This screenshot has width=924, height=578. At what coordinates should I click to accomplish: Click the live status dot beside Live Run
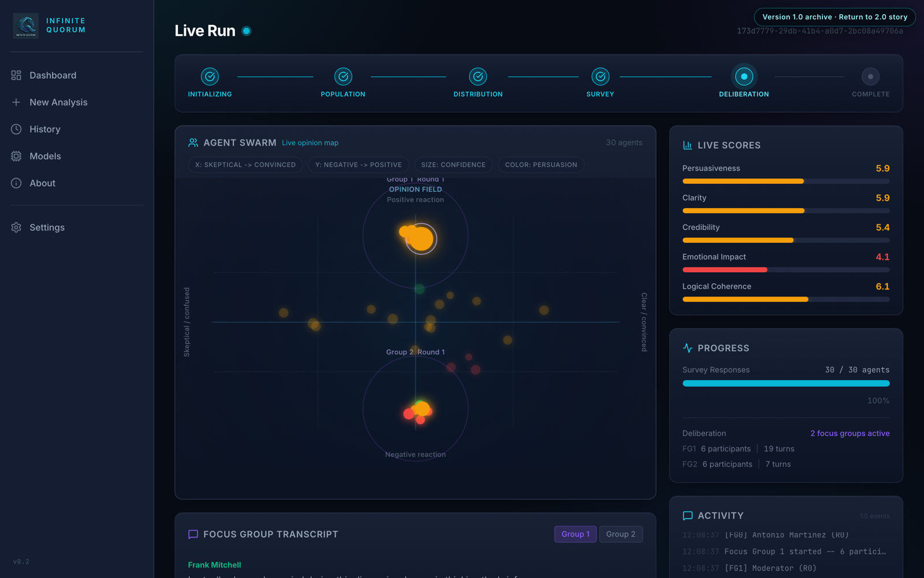247,31
